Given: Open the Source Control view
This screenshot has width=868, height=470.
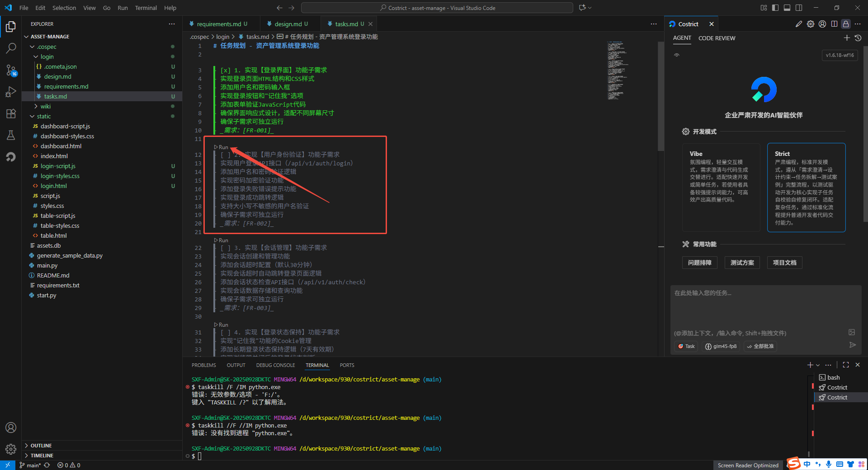Looking at the screenshot, I should point(11,70).
